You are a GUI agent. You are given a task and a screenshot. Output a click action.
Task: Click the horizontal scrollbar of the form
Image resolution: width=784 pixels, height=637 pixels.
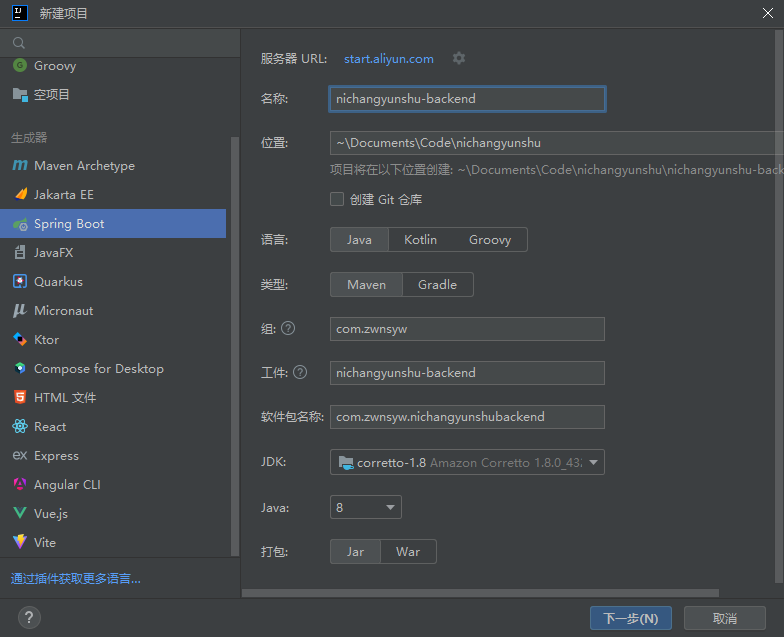coord(480,592)
